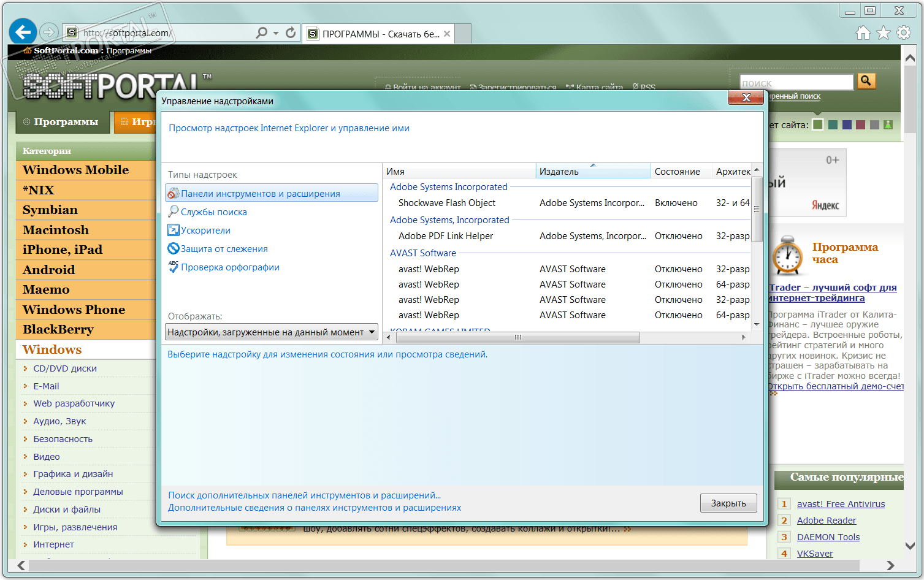Open the Программы site navigation tab
The height and width of the screenshot is (580, 924).
point(62,121)
